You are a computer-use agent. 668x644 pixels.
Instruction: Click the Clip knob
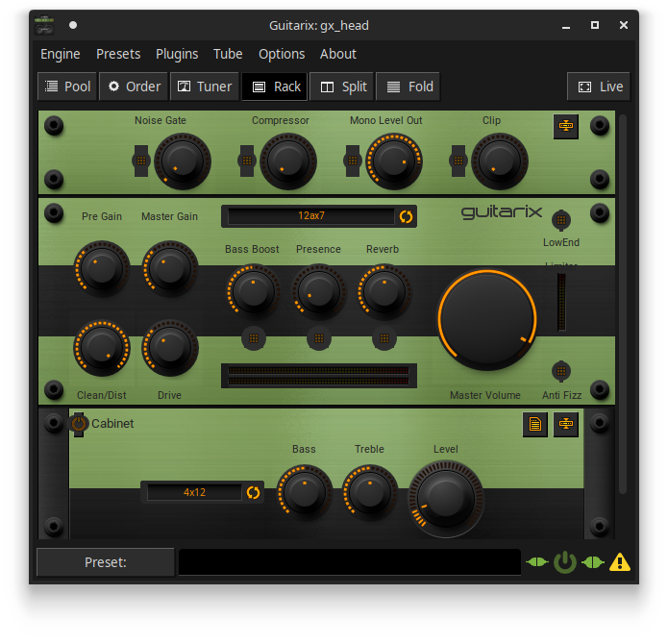tap(499, 161)
